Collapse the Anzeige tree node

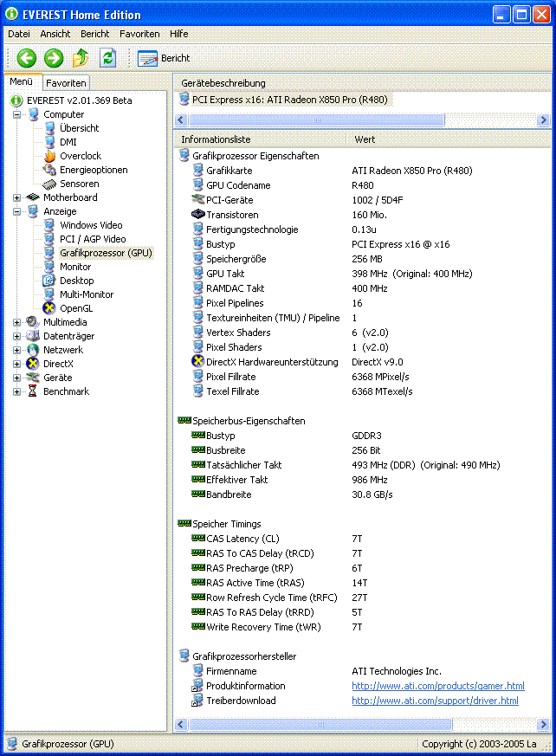point(16,211)
